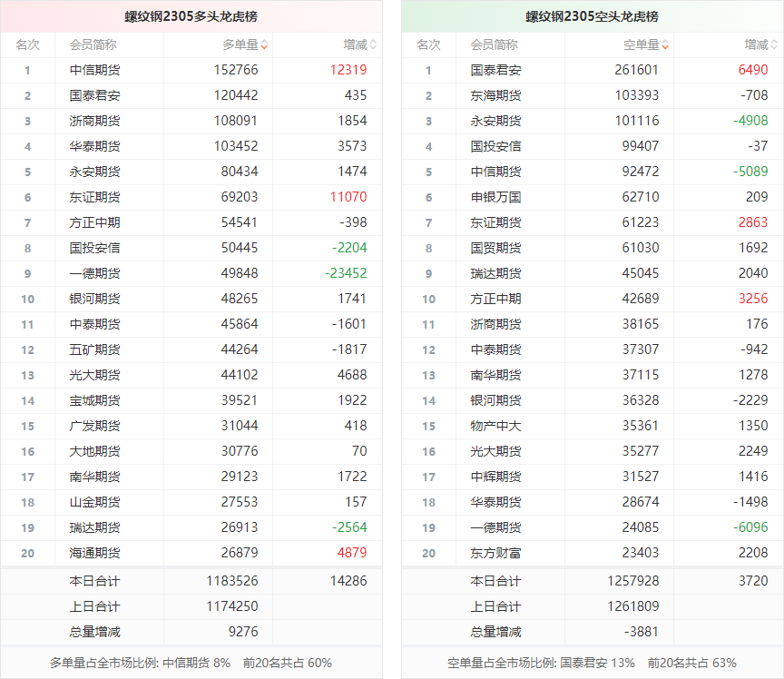784x679 pixels.
Task: Sort 多头龙虎榜 table by 增减 arrow icon
Action: click(x=373, y=44)
